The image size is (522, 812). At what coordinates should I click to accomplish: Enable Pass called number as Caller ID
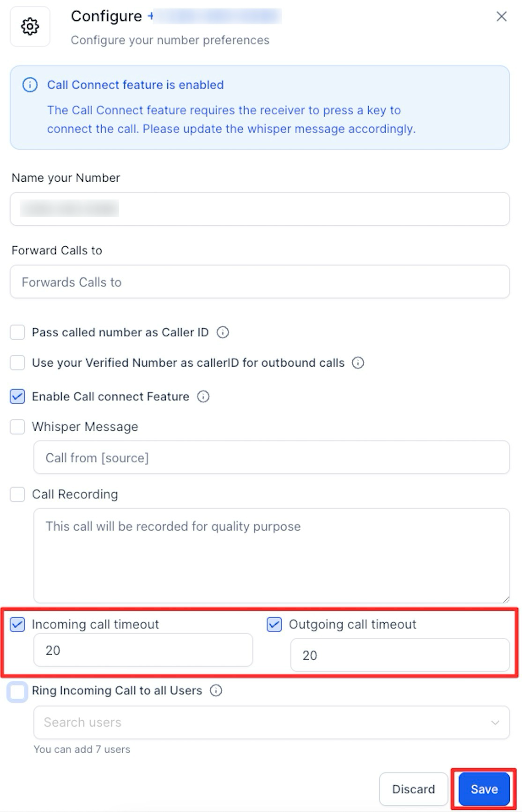(x=17, y=332)
